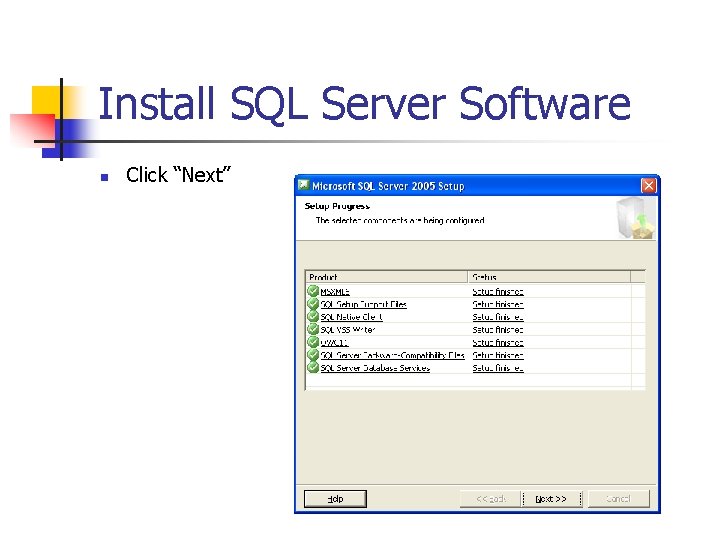
Task: Click the green checkmark beside SQL VSS Writer
Action: point(313,329)
